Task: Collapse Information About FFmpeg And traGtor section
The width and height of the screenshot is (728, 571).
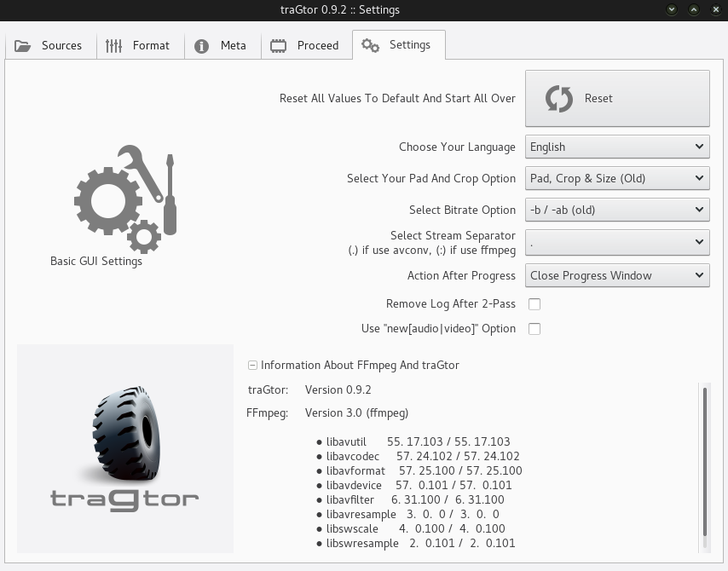Action: pos(252,366)
